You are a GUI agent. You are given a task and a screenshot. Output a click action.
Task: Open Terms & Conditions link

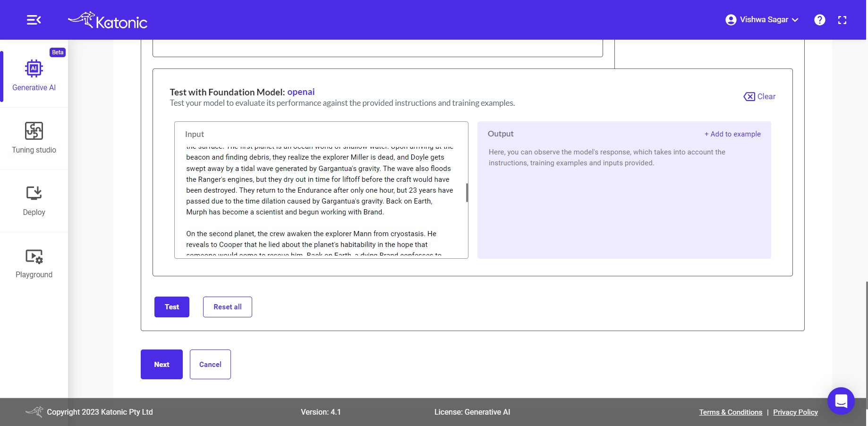coord(731,412)
